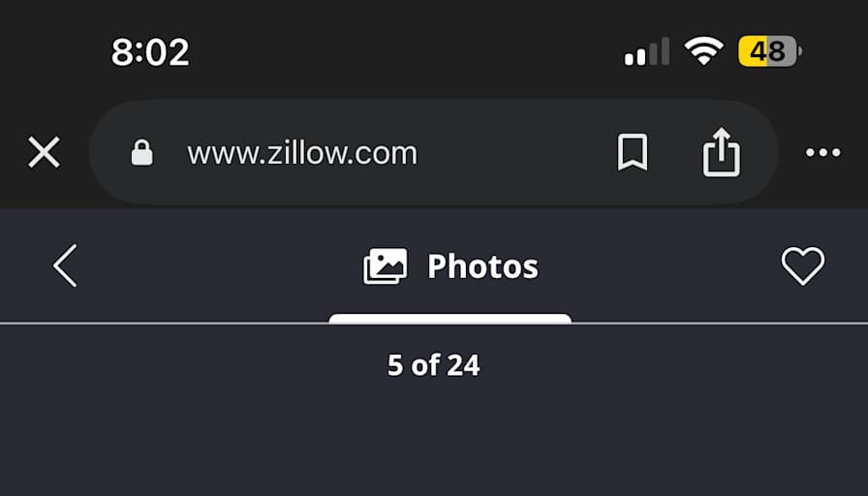Screen dimensions: 868x496
Task: Bookmark this page using the bookmark icon
Action: [633, 152]
